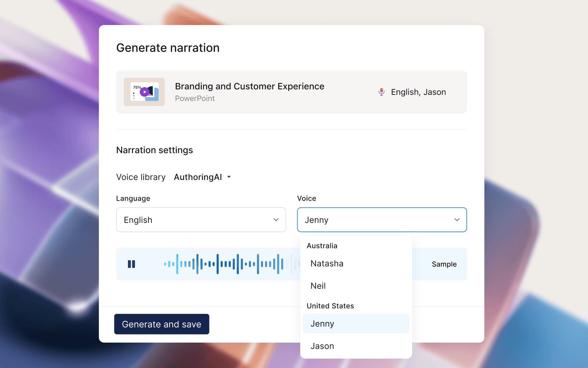Image resolution: width=588 pixels, height=368 pixels.
Task: Select the Jason voice option
Action: 356,346
